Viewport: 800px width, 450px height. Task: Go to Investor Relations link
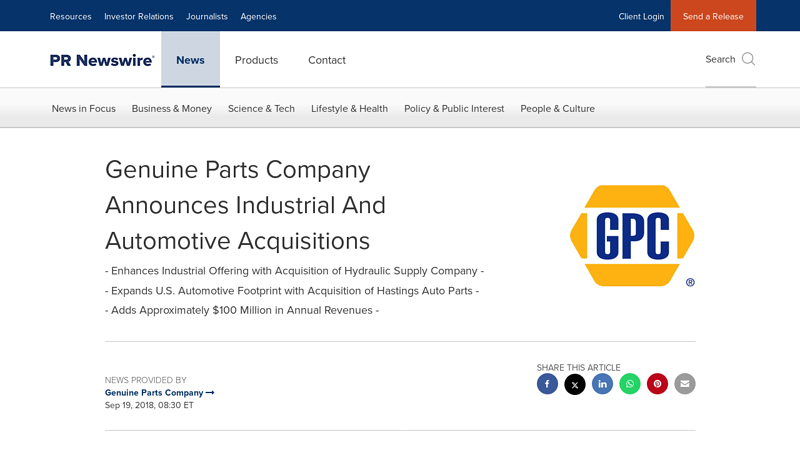click(139, 16)
